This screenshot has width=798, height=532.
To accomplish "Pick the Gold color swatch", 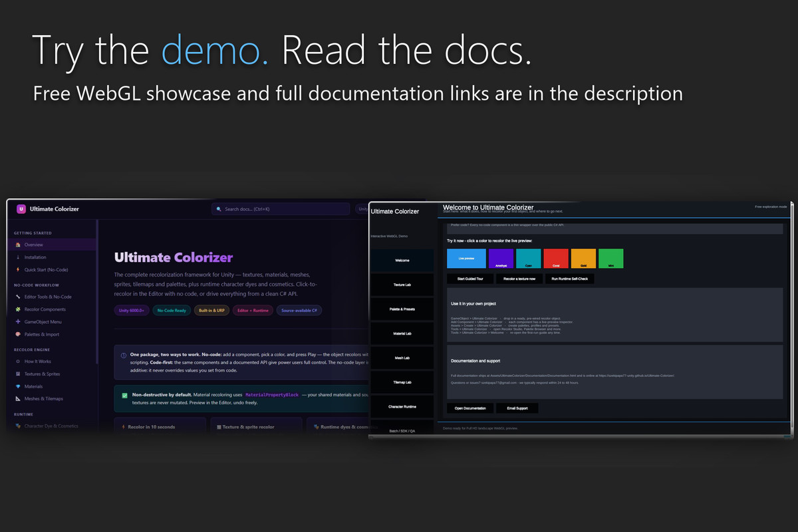I will pos(583,259).
